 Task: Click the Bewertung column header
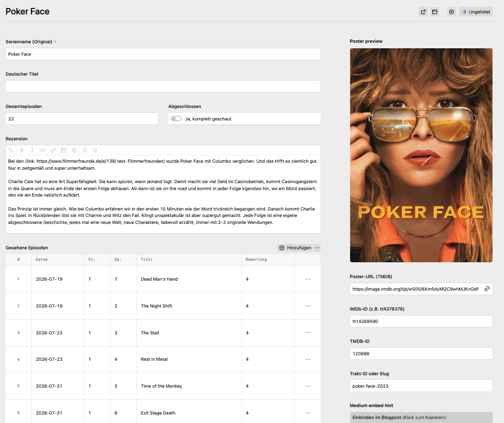coord(268,259)
